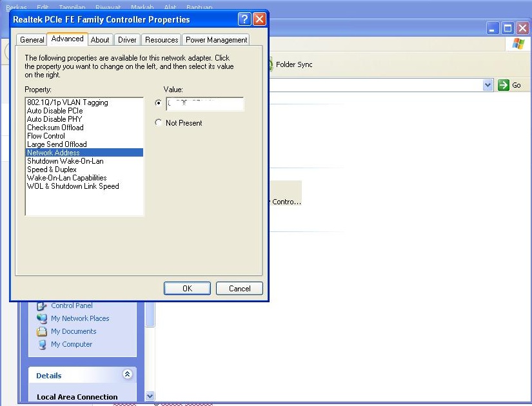Select Auto Disable PHY property
Viewport: 532px width, 406px height.
tap(84, 119)
